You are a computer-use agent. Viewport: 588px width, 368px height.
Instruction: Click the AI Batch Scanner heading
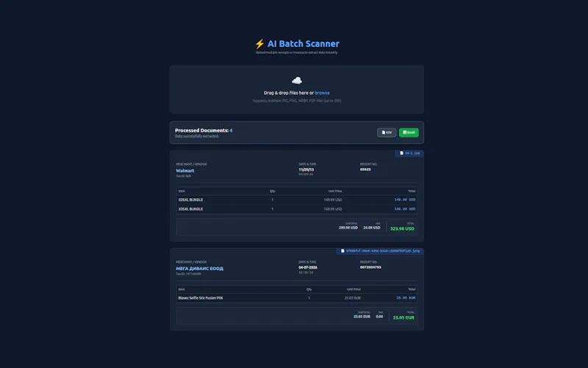(303, 43)
